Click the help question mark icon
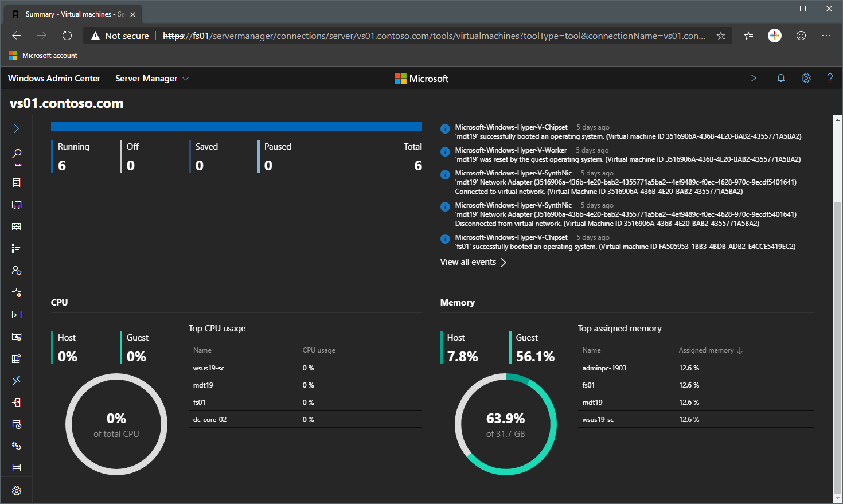The height and width of the screenshot is (504, 843). [829, 79]
